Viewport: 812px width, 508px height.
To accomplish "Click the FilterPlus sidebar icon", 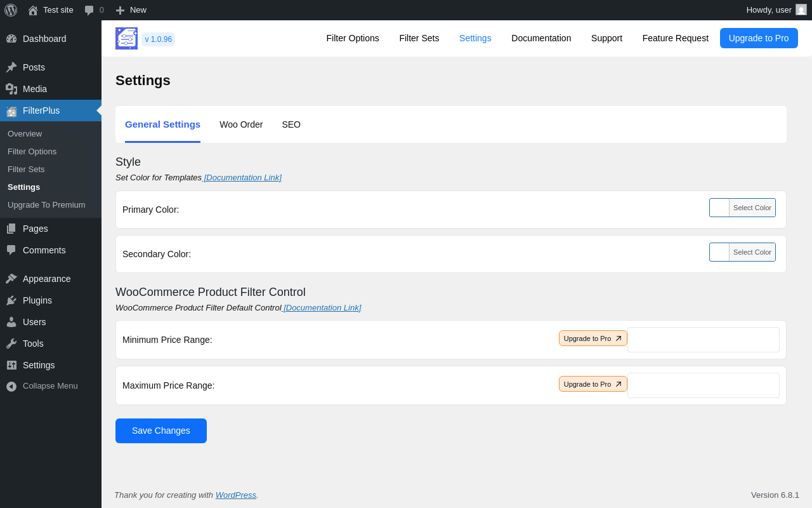I will coord(11,110).
